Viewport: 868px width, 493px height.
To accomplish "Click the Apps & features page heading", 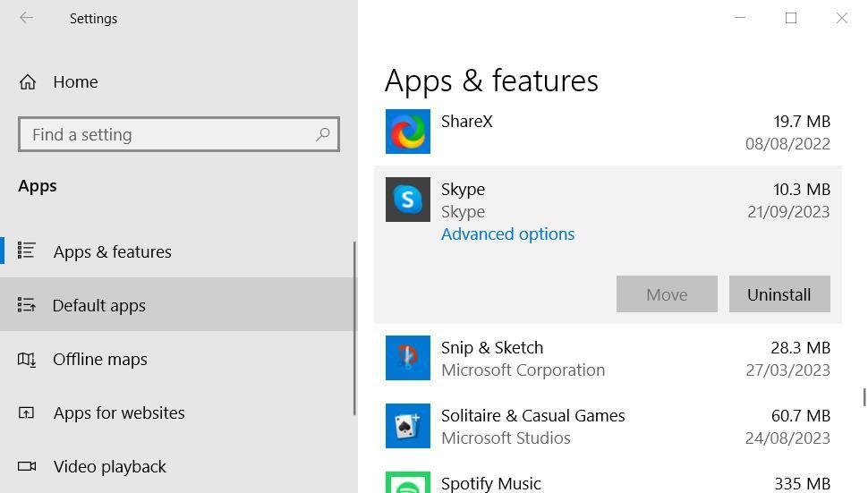I will coord(491,81).
